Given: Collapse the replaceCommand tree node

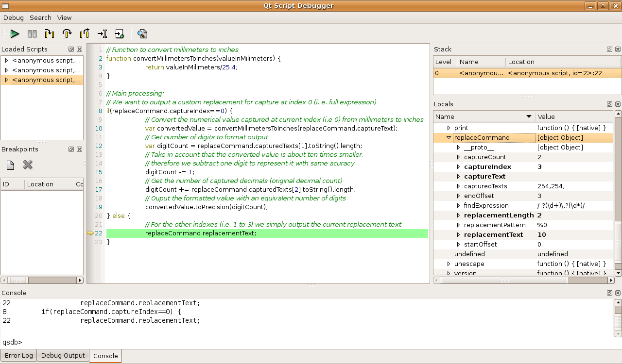Looking at the screenshot, I should click(449, 138).
